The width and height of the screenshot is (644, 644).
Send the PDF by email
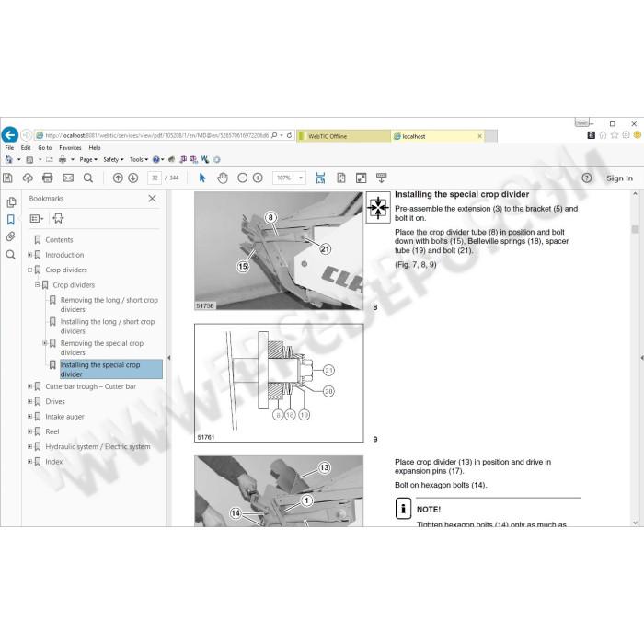coord(68,178)
